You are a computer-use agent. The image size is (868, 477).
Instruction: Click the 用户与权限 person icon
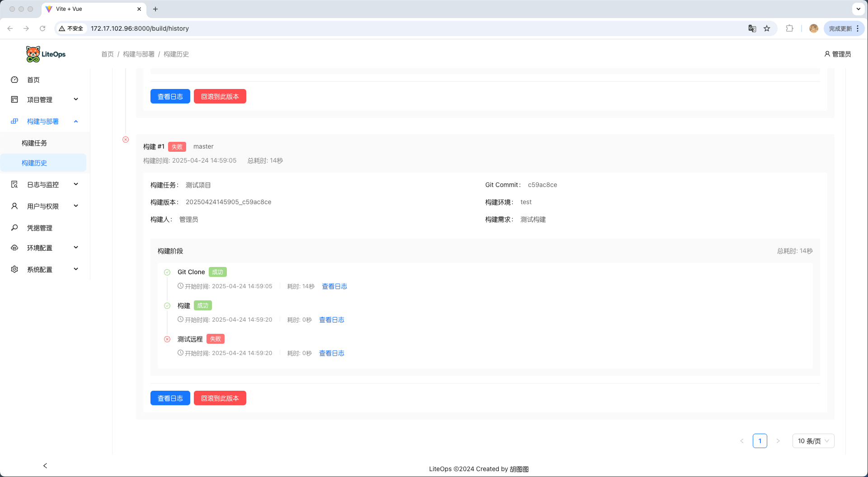coord(14,206)
